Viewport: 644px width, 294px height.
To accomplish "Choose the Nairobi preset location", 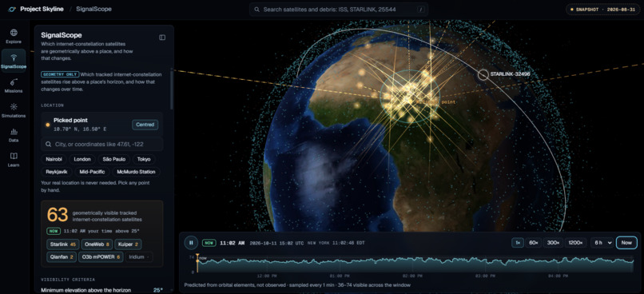I will [53, 159].
